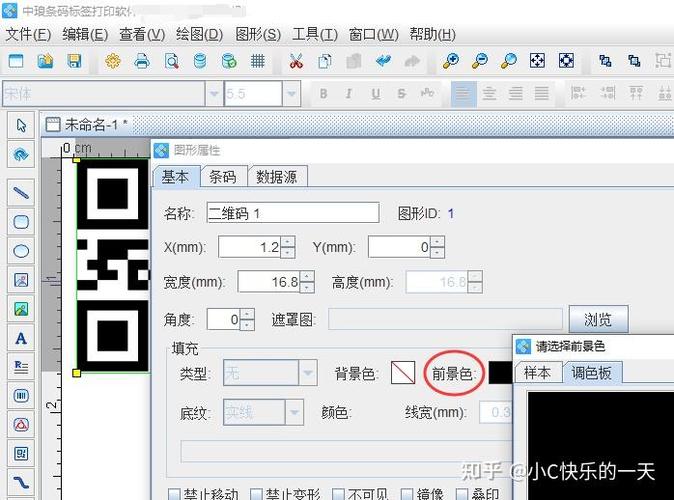
Task: Click the X(mm) spinner arrows
Action: pos(288,247)
